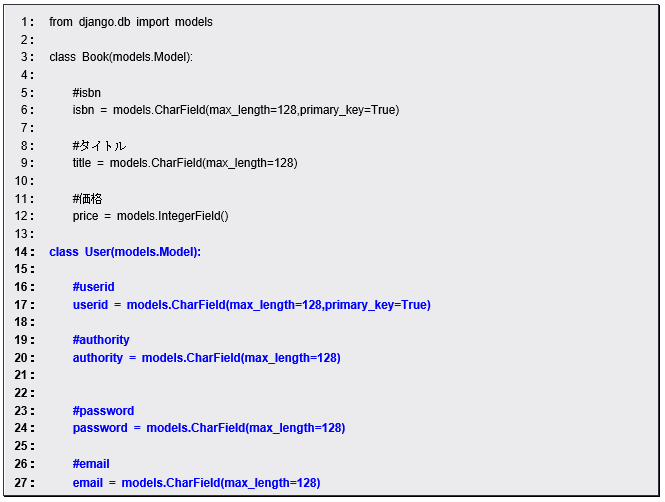Click the Japanese title comment on line 8
665x502 pixels.
coord(99,146)
